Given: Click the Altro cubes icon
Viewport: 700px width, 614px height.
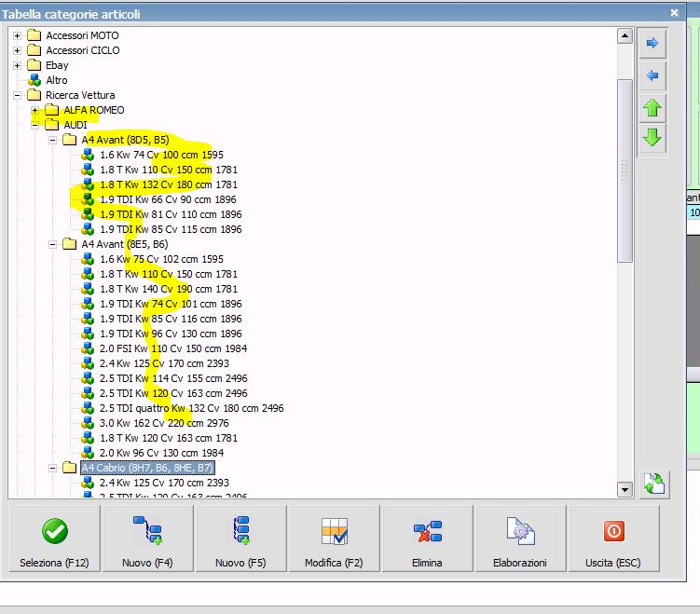Looking at the screenshot, I should pos(34,80).
